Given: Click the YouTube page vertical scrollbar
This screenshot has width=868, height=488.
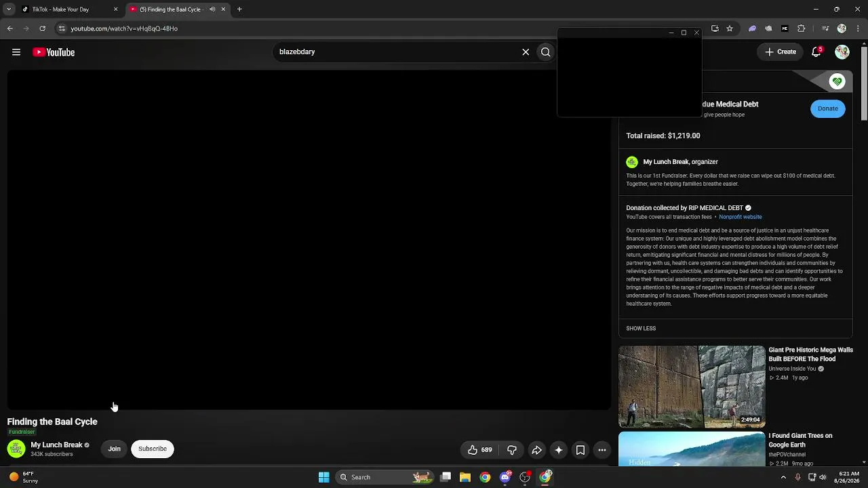Looking at the screenshot, I should (864, 85).
